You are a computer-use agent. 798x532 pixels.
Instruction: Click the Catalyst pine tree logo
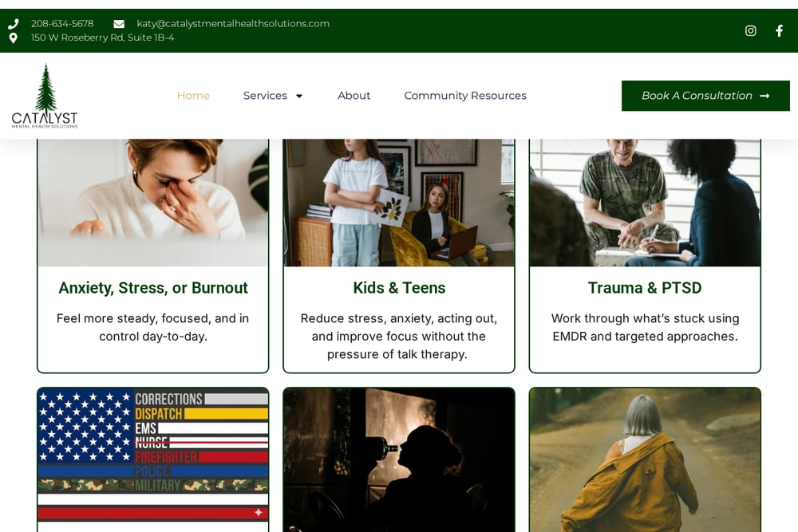pos(45,96)
